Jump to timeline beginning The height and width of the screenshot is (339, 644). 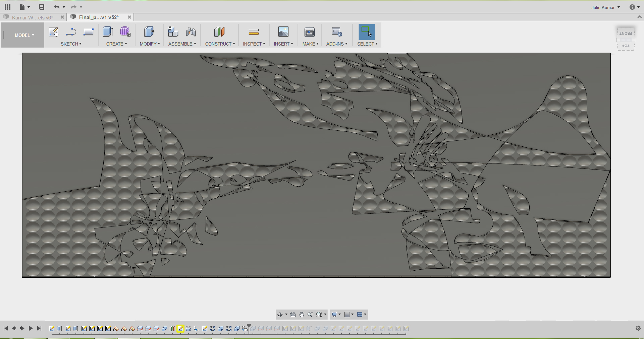tap(6, 329)
